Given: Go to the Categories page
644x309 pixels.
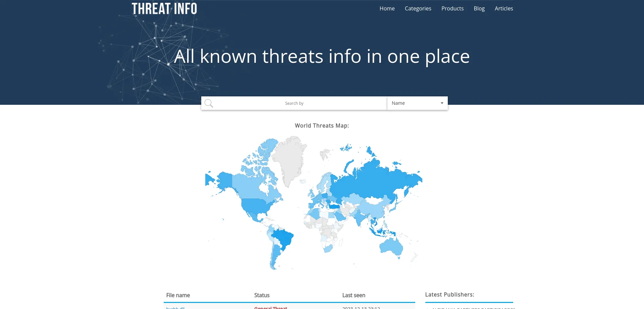Looking at the screenshot, I should 418,8.
